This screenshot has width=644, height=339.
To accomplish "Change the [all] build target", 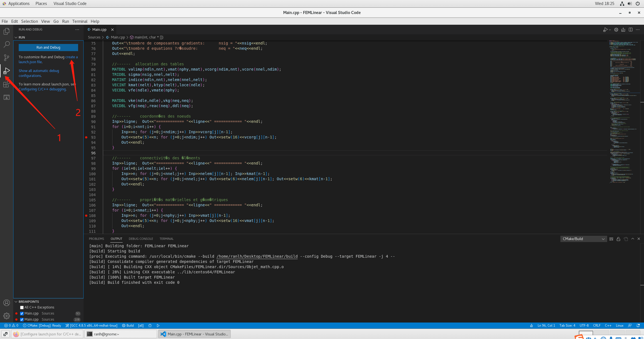I will click(141, 326).
